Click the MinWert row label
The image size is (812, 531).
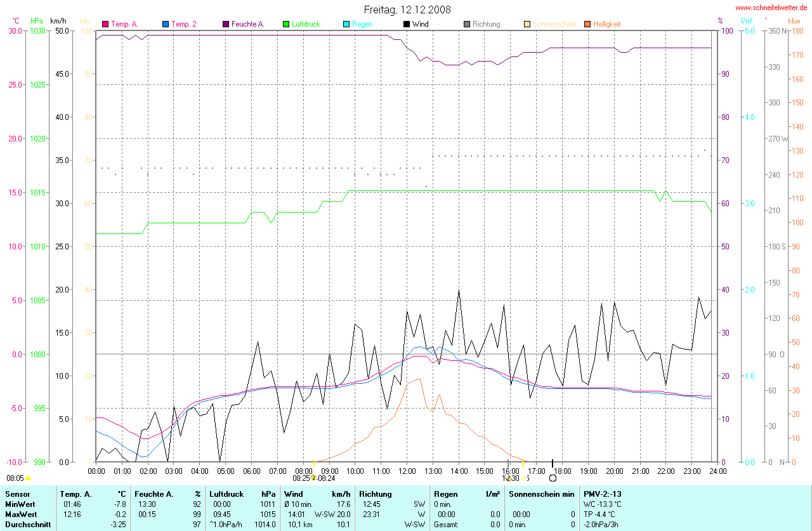(x=21, y=504)
